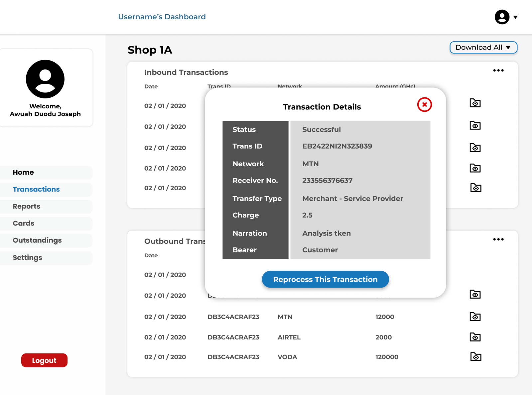Image resolution: width=532 pixels, height=395 pixels.
Task: Open Inbound Transactions overflow menu
Action: click(x=498, y=70)
